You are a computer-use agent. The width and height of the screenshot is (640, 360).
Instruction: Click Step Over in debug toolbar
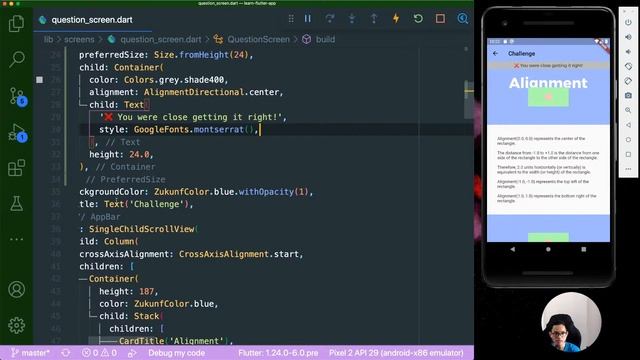330,19
